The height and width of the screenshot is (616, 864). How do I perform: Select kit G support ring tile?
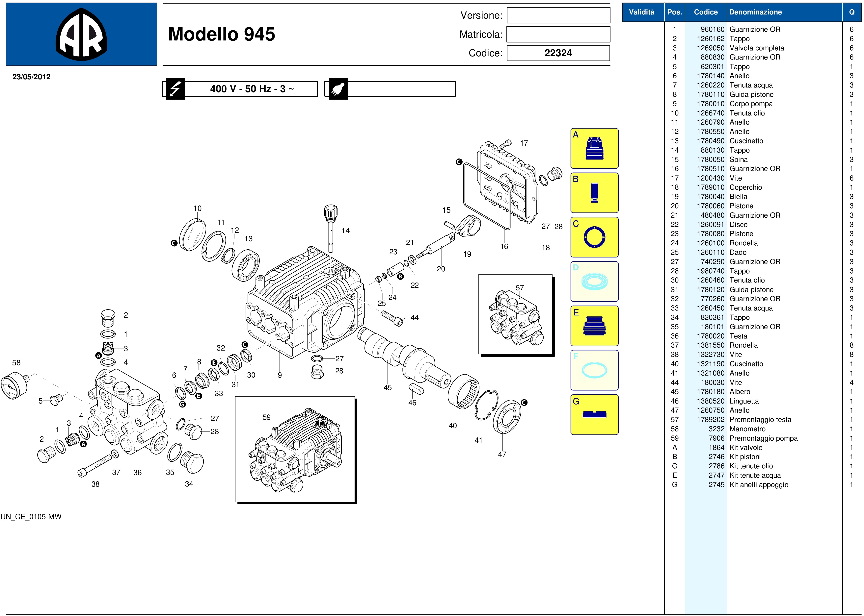[594, 415]
